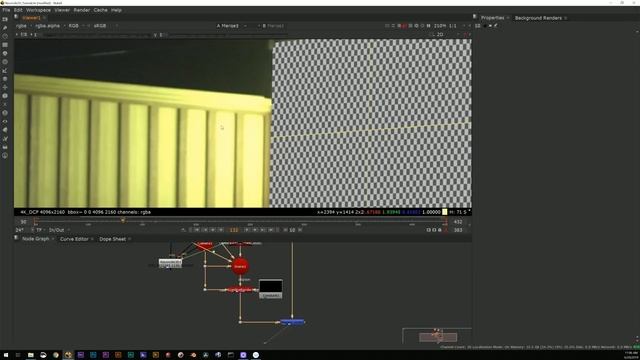The width and height of the screenshot is (640, 360).
Task: Open the Render menu
Action: (x=82, y=10)
